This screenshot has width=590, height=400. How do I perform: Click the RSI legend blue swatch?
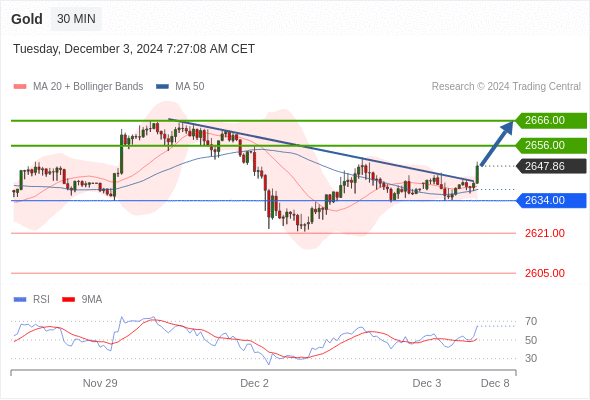pos(20,300)
